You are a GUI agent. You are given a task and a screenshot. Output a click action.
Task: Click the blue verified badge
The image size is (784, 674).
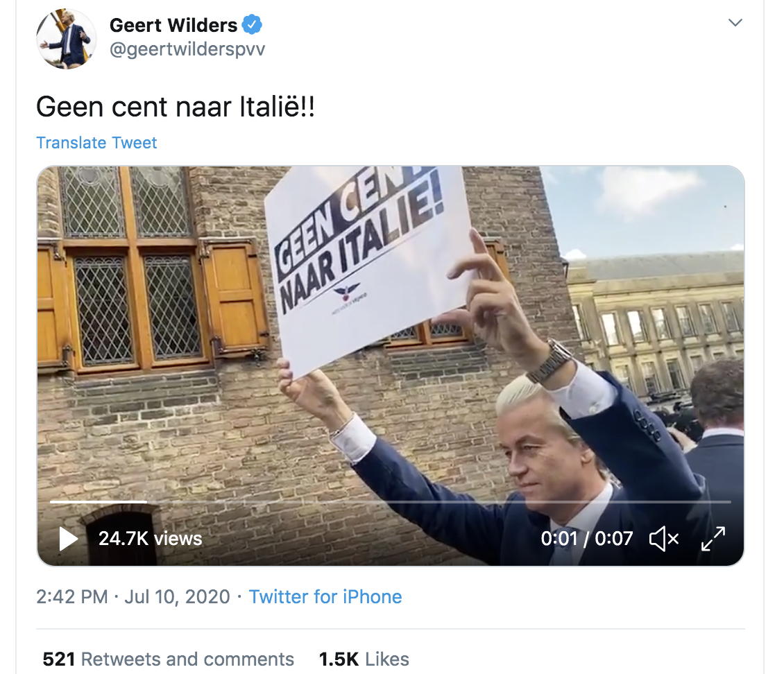tap(252, 24)
